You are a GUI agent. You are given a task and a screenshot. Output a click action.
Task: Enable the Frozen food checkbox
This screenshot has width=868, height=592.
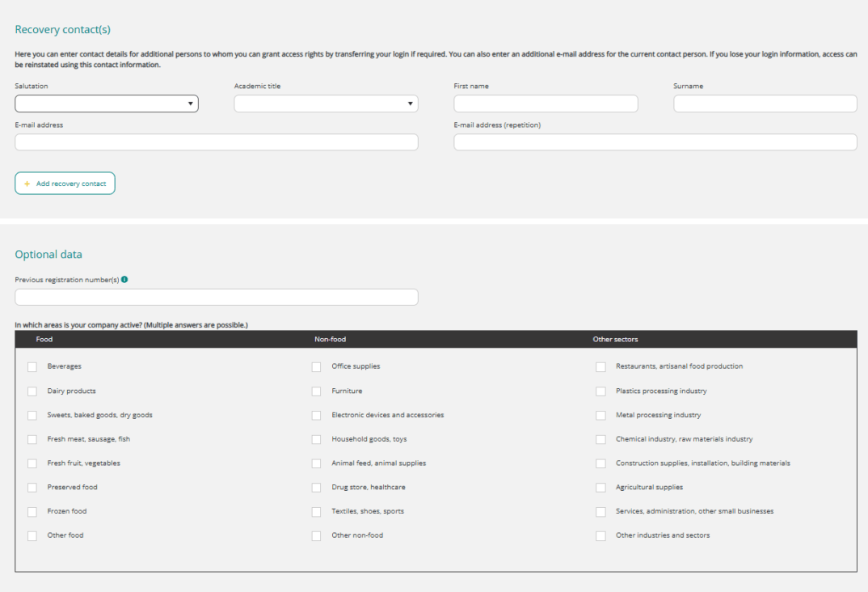(x=32, y=512)
